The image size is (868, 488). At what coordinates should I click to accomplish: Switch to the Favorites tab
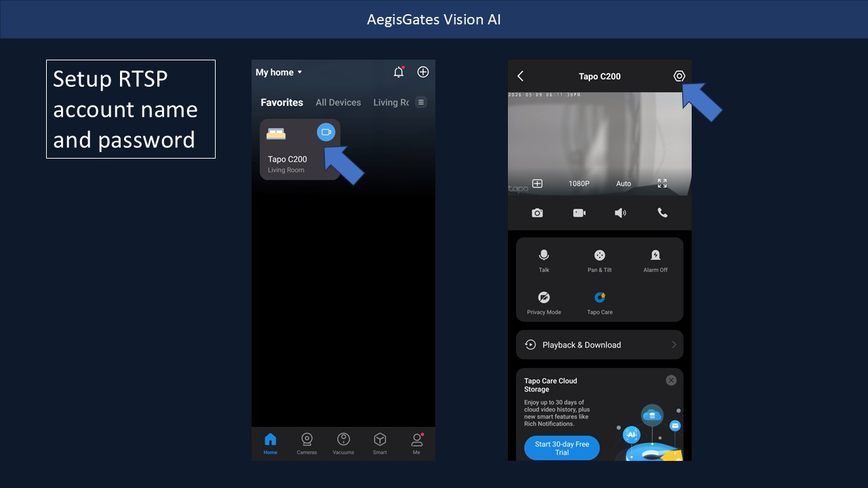(x=282, y=102)
